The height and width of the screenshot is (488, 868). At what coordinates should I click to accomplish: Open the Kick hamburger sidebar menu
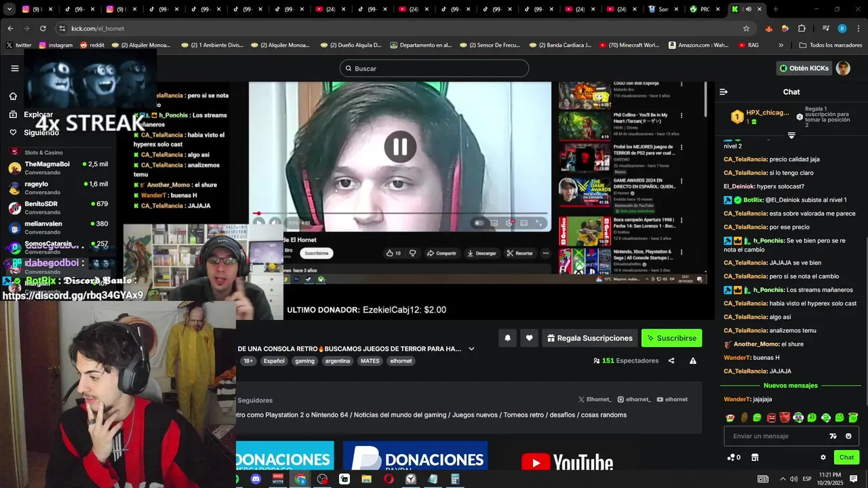(14, 68)
